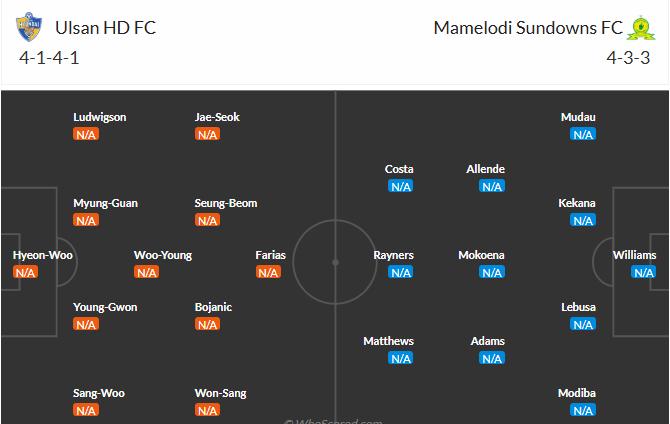This screenshot has width=670, height=424.
Task: Click the Ulsan HD FC club crest
Action: click(x=29, y=27)
